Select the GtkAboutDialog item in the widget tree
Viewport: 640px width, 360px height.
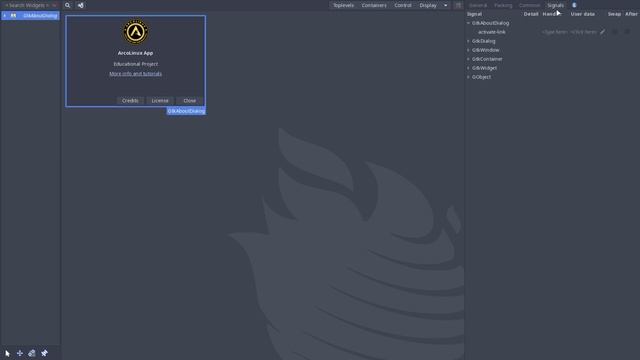pyautogui.click(x=30, y=16)
